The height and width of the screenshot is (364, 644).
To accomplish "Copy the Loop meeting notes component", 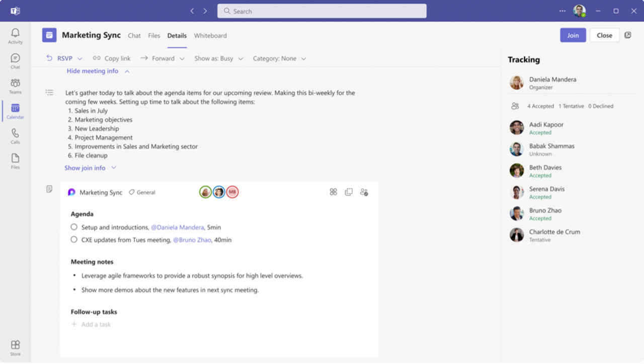I will pos(349,192).
